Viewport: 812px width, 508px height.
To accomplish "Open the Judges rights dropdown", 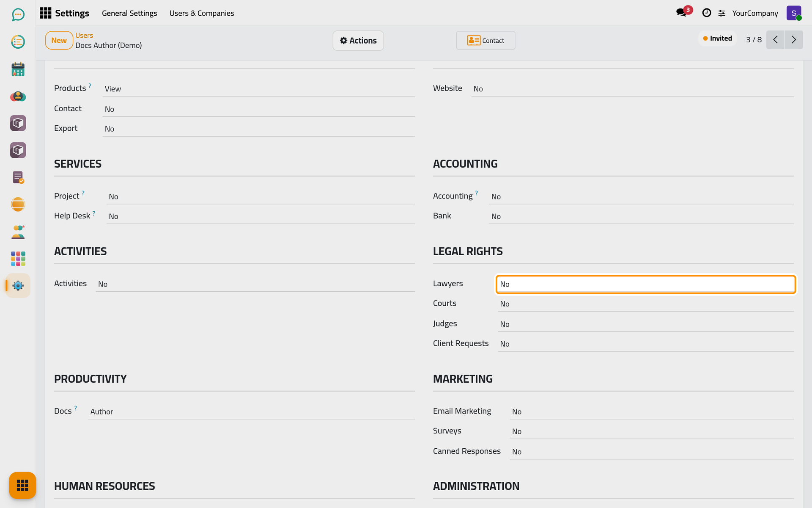I will point(645,324).
